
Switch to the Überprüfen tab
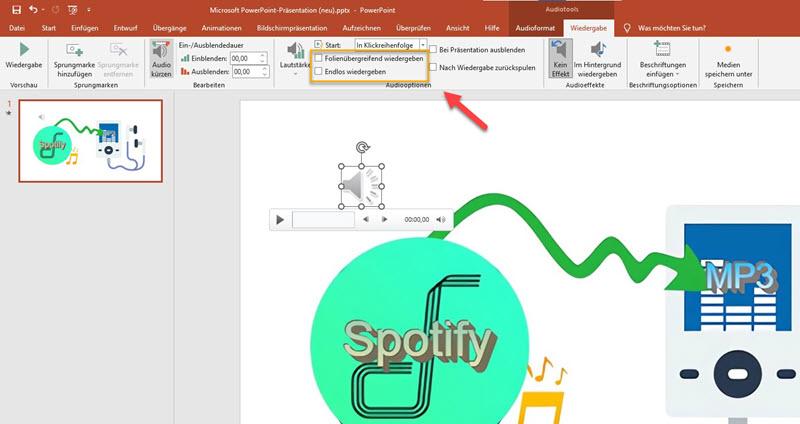click(x=413, y=28)
